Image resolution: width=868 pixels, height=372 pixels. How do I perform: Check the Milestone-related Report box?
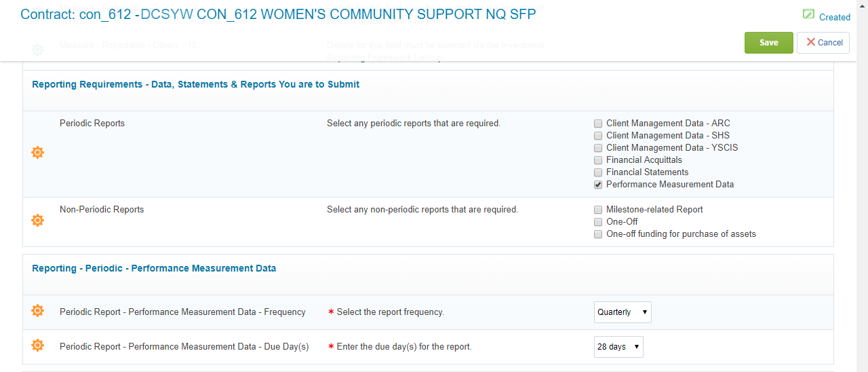click(598, 210)
